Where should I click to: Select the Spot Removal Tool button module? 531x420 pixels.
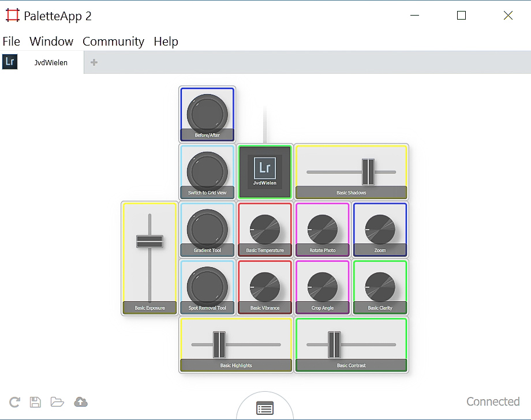pos(207,287)
